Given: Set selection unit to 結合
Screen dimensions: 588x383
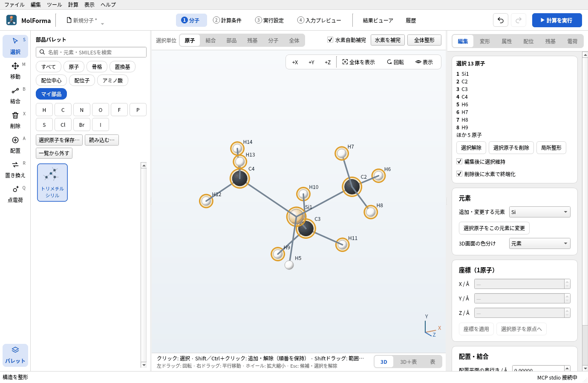Looking at the screenshot, I should pyautogui.click(x=210, y=40).
